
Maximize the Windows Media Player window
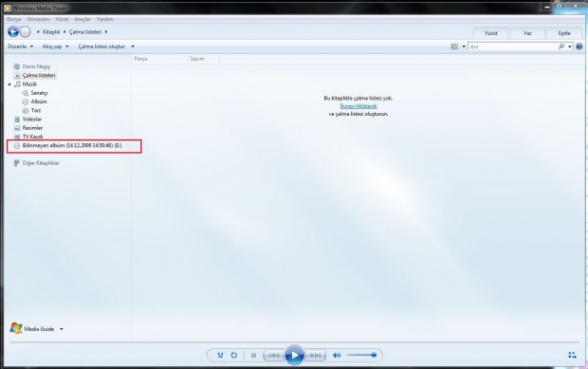tap(560, 7)
